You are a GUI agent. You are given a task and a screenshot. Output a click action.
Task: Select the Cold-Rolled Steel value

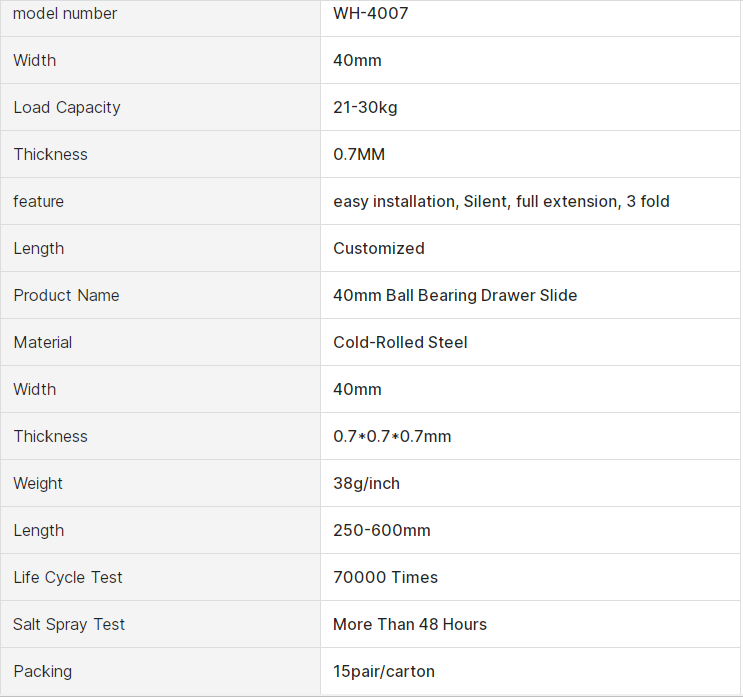click(400, 342)
